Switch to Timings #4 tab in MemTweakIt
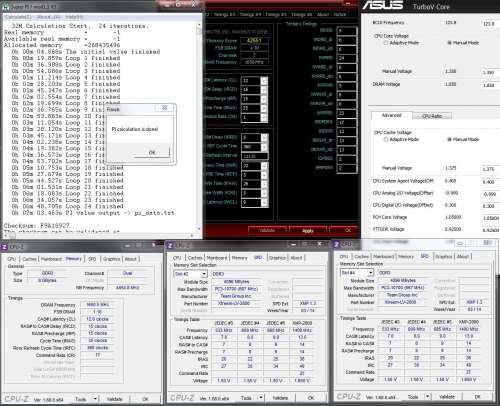 coord(250,14)
